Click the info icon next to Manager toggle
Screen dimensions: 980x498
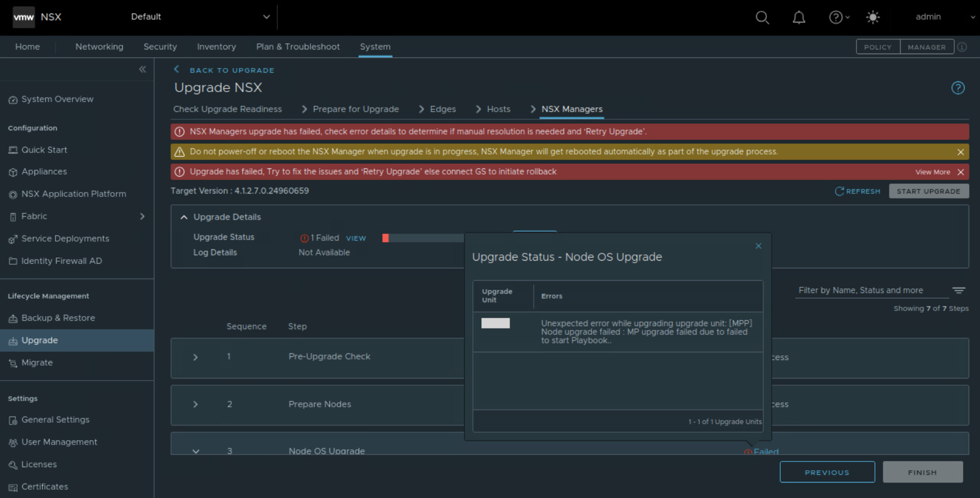click(x=962, y=47)
